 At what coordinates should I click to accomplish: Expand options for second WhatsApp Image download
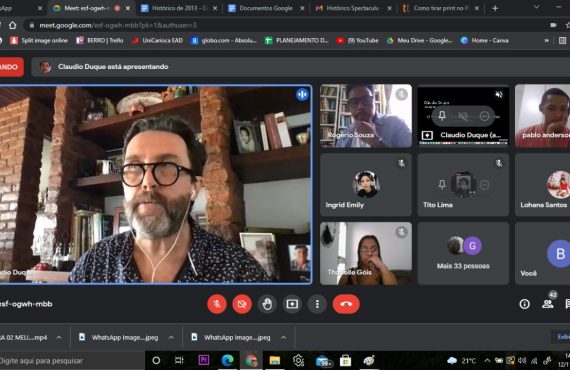(283, 338)
